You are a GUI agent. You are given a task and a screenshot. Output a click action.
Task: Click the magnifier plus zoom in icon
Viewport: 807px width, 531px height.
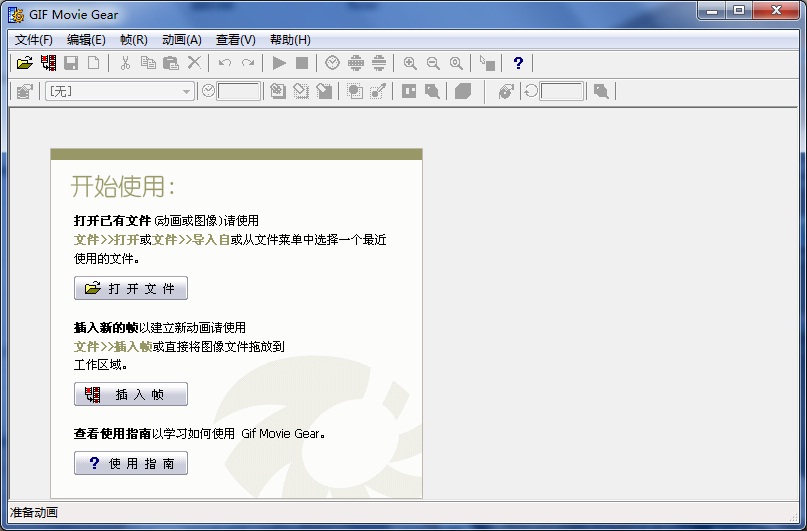(x=410, y=63)
